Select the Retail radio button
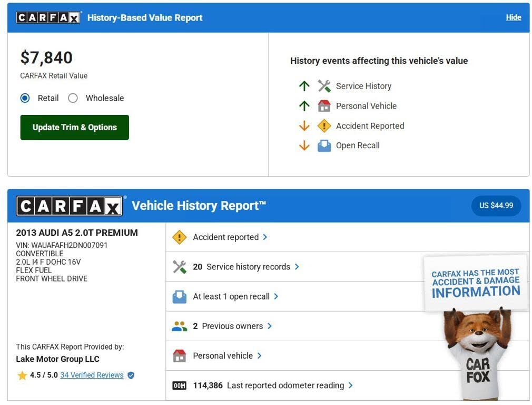The height and width of the screenshot is (405, 532). point(25,98)
